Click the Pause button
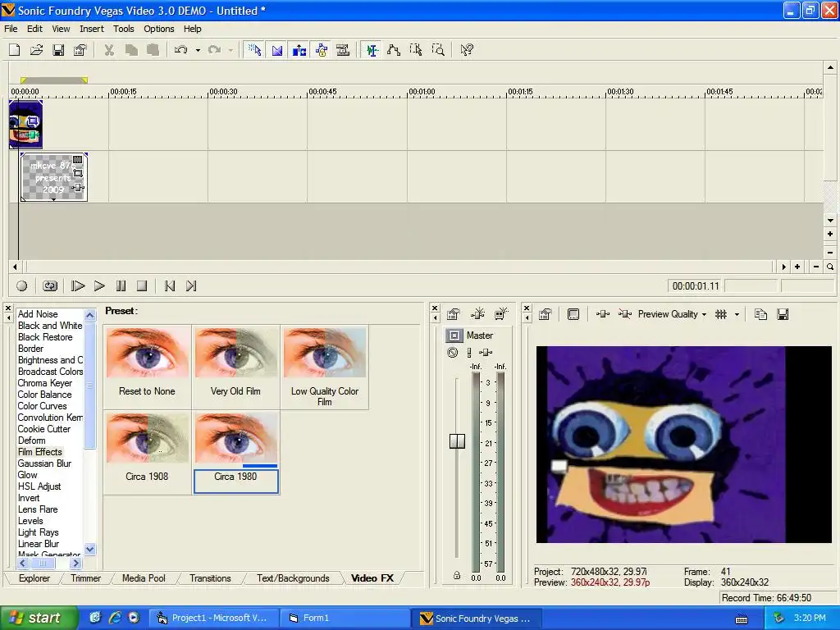This screenshot has width=840, height=630. tap(121, 286)
